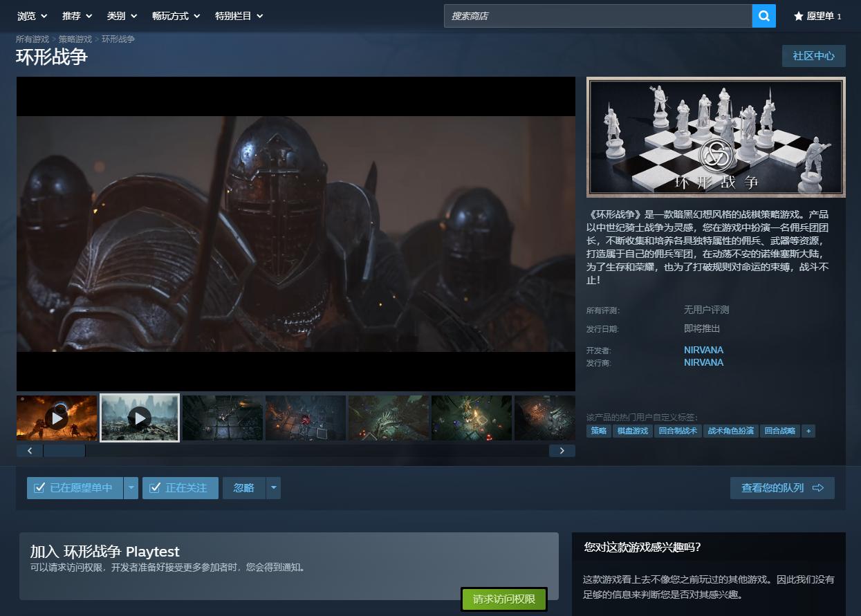This screenshot has height=616, width=861.
Task: Click 即将推出 release date text
Action: [x=702, y=328]
